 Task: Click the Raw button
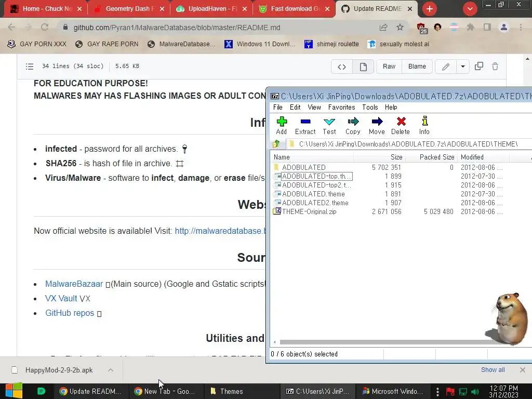pos(389,66)
